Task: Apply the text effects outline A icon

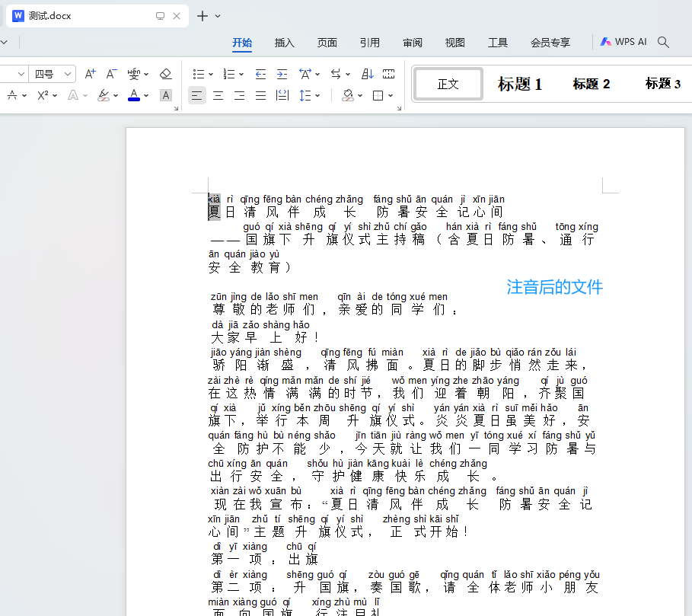Action: (x=73, y=95)
